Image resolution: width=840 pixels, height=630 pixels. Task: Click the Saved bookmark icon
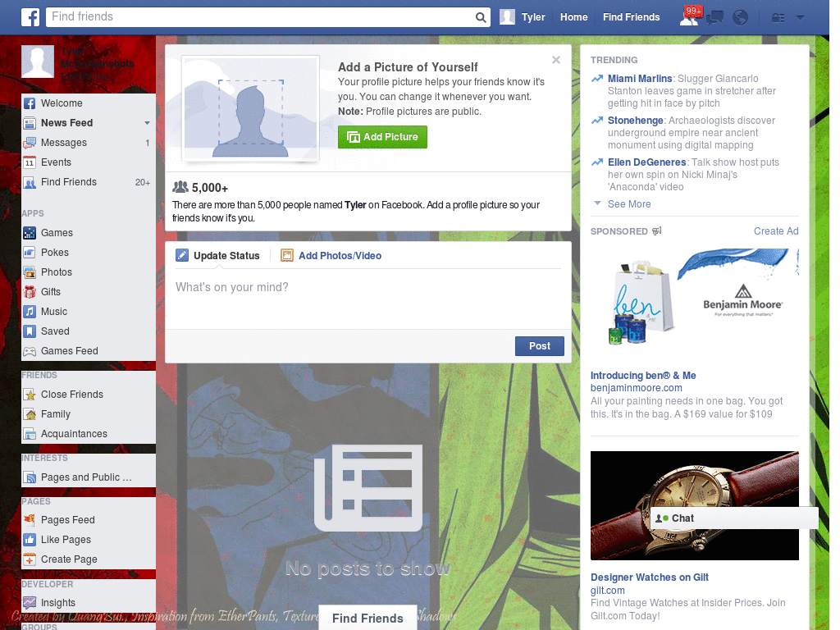pos(30,331)
